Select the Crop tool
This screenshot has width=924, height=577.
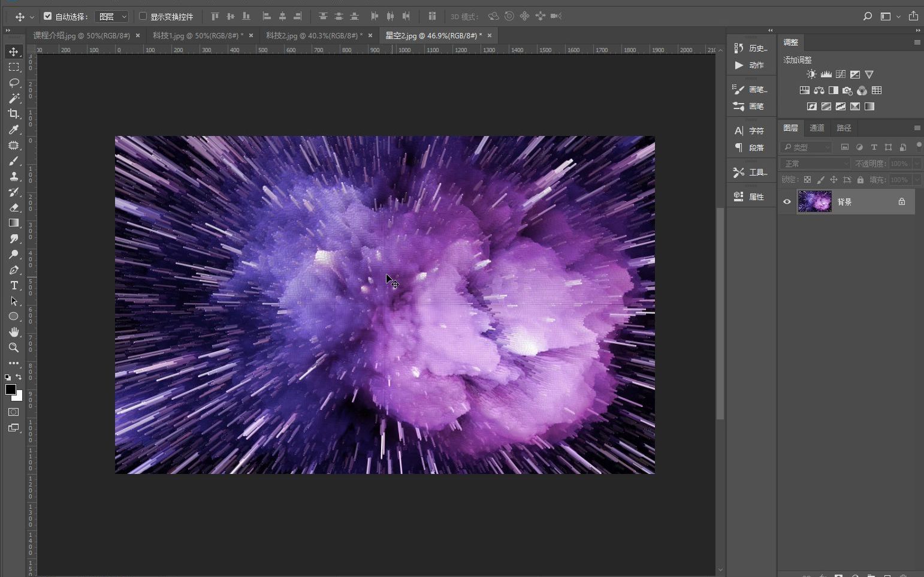point(14,114)
